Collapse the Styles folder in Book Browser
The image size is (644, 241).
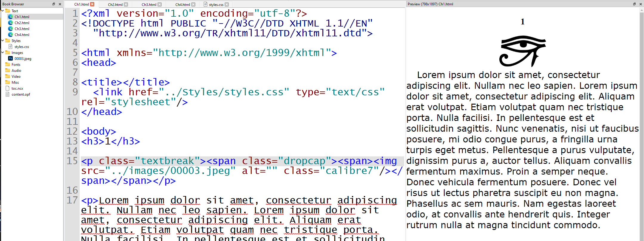click(x=3, y=41)
